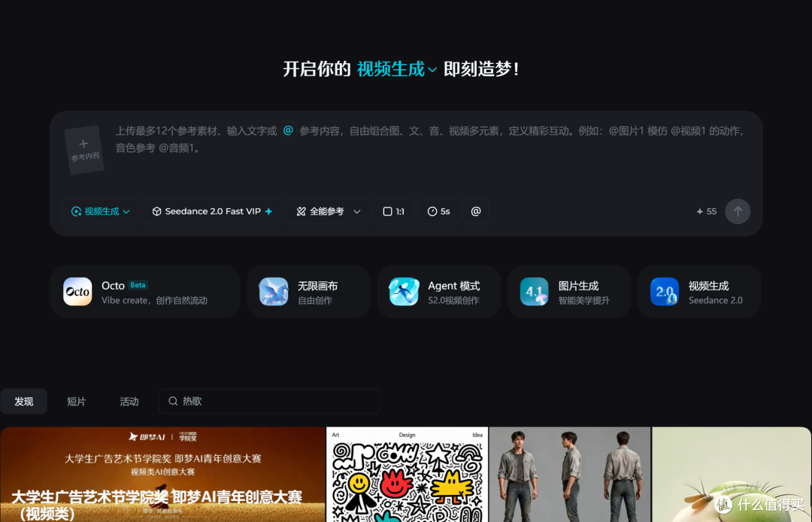812x522 pixels.
Task: Open the 即梦AI青年创意大赛 banner
Action: pyautogui.click(x=162, y=475)
